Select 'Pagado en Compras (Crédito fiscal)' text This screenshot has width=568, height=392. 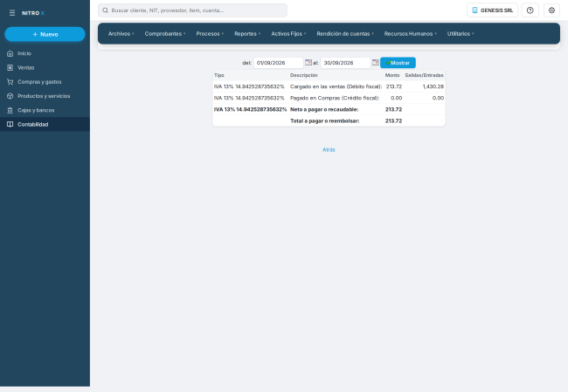click(x=335, y=98)
